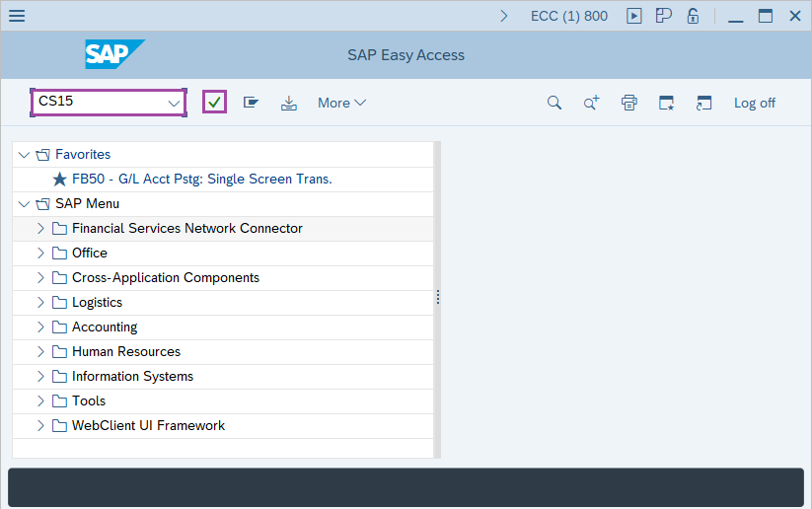Open FB50 G/L Acct Pstg favorite
812x509 pixels.
click(x=201, y=180)
